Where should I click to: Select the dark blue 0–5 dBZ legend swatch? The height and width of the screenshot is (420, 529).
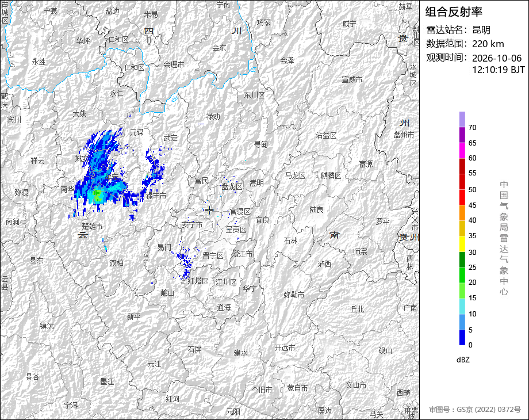click(462, 337)
